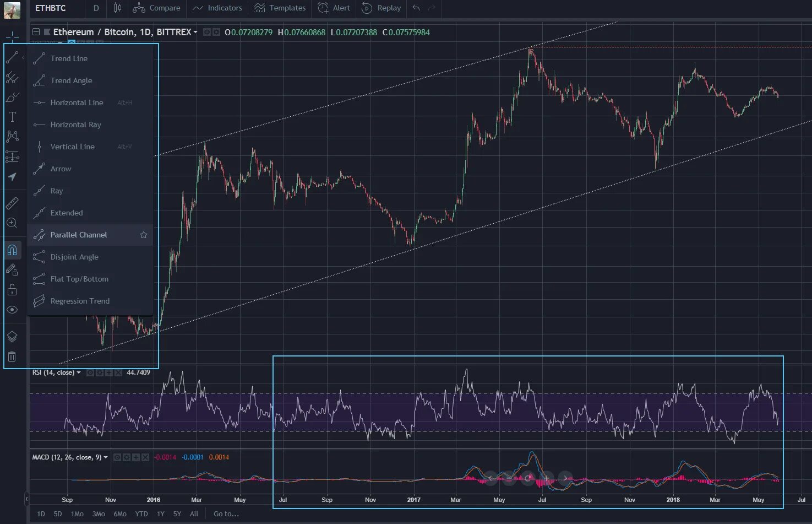
Task: Open MACD indicator settings gear
Action: (x=127, y=457)
